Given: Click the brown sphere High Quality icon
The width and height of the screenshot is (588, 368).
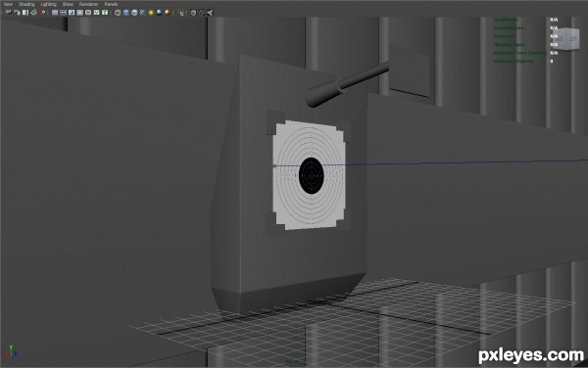Looking at the screenshot, I should [167, 13].
